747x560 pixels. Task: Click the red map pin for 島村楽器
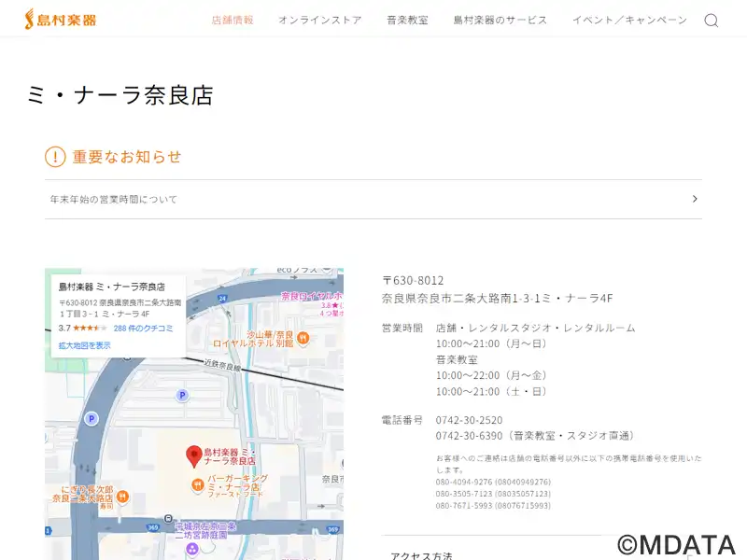[x=193, y=456]
